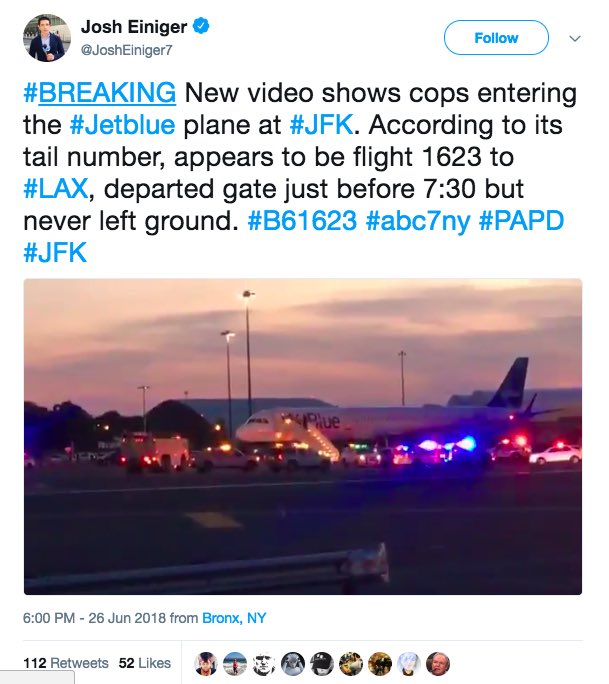Open the Bronx, NY location link
The height and width of the screenshot is (684, 609).
click(234, 618)
